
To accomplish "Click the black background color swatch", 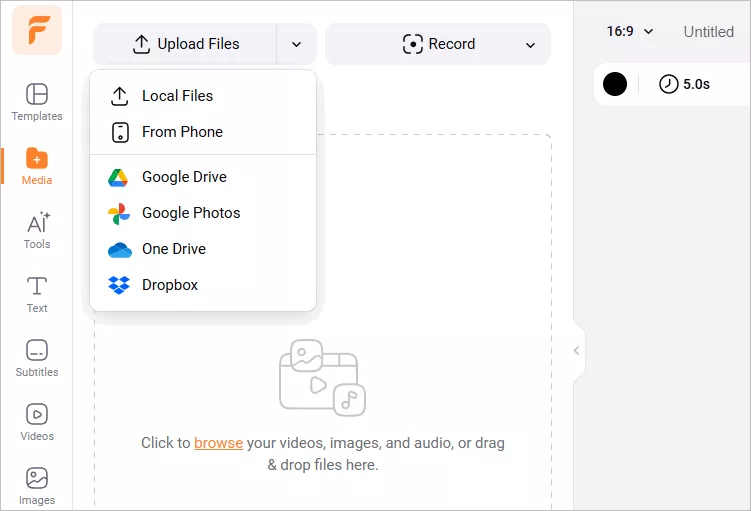I will pyautogui.click(x=614, y=84).
